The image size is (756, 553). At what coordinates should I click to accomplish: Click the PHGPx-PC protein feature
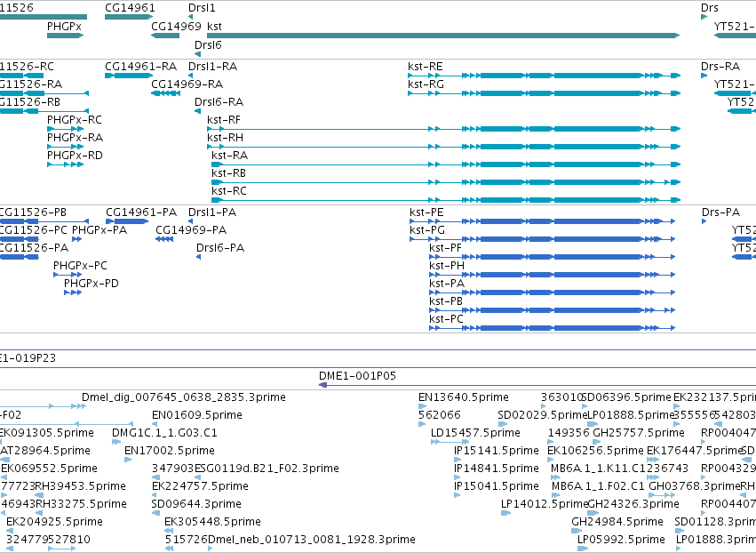68,275
